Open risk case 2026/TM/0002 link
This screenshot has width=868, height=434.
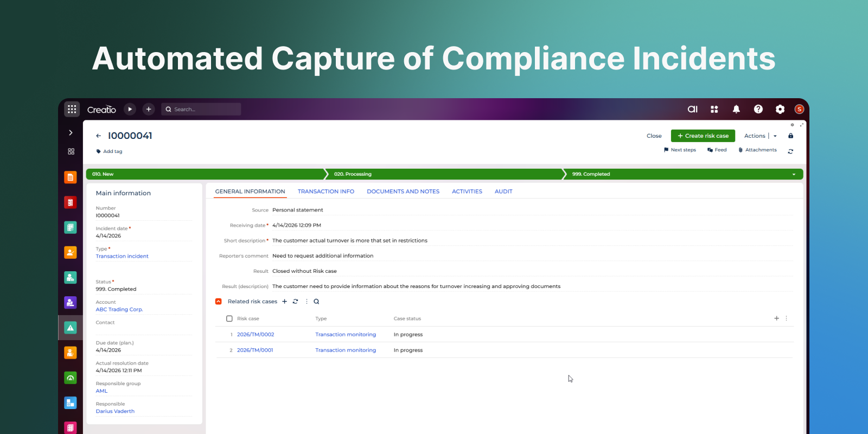[x=256, y=335]
